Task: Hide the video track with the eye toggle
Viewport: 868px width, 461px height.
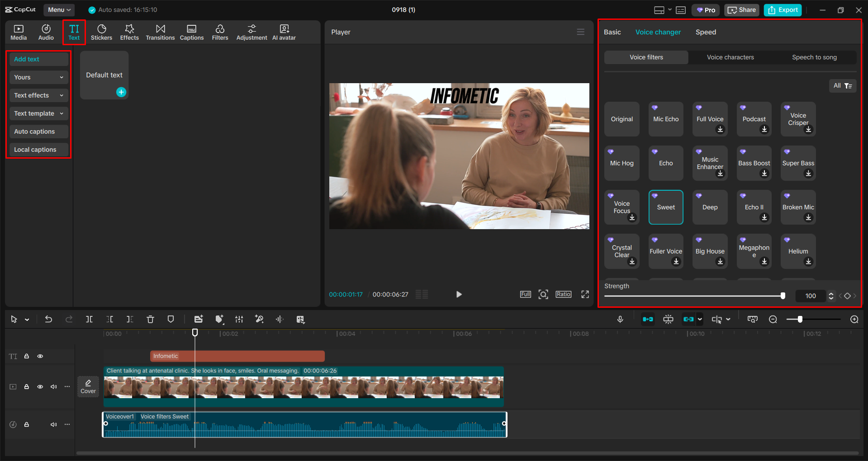Action: (40, 387)
